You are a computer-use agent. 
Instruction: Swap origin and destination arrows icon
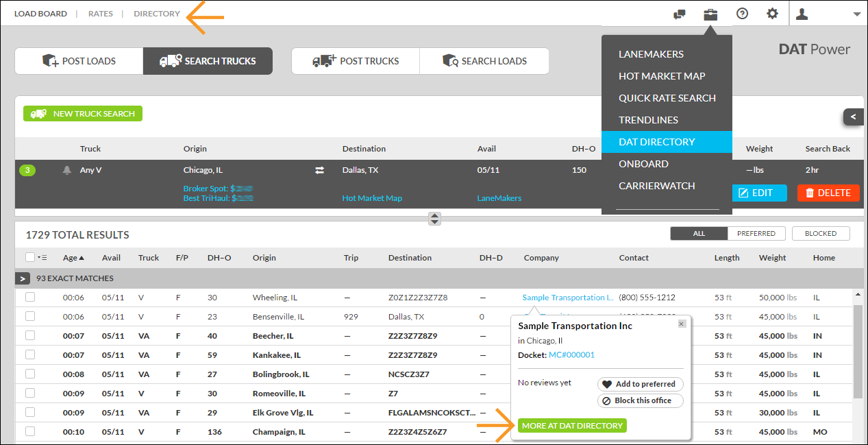pyautogui.click(x=319, y=171)
